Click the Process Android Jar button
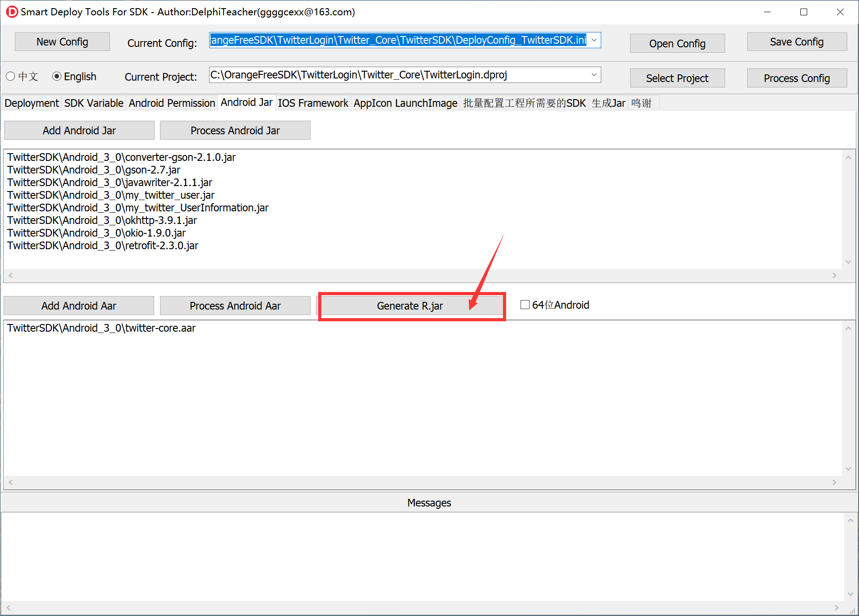859x616 pixels. click(235, 131)
